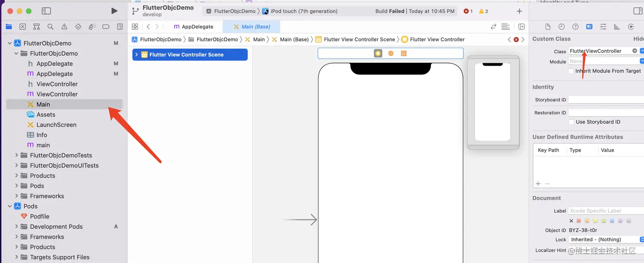Switch to the AppDelegate tab

pyautogui.click(x=194, y=26)
